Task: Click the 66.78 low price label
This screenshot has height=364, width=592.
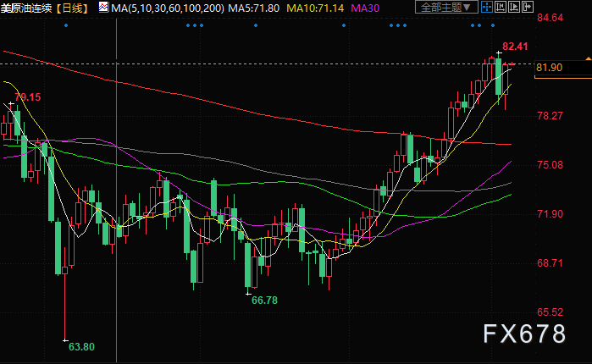Action: tap(265, 300)
